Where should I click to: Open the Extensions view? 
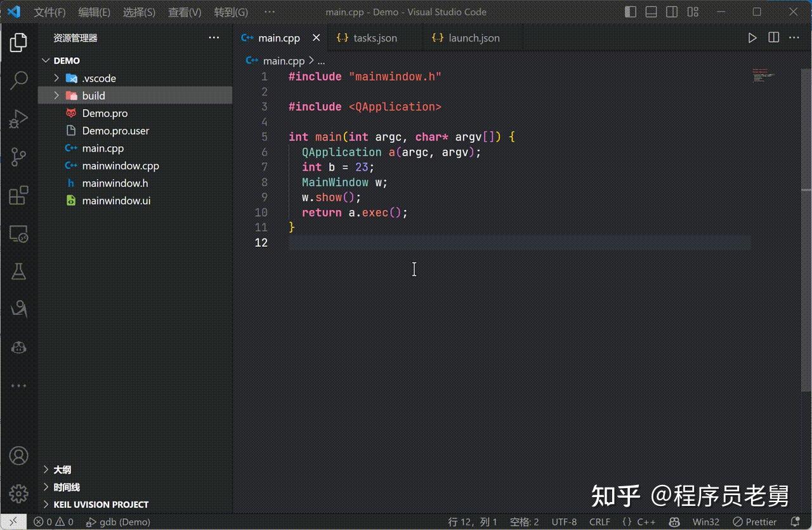click(18, 195)
